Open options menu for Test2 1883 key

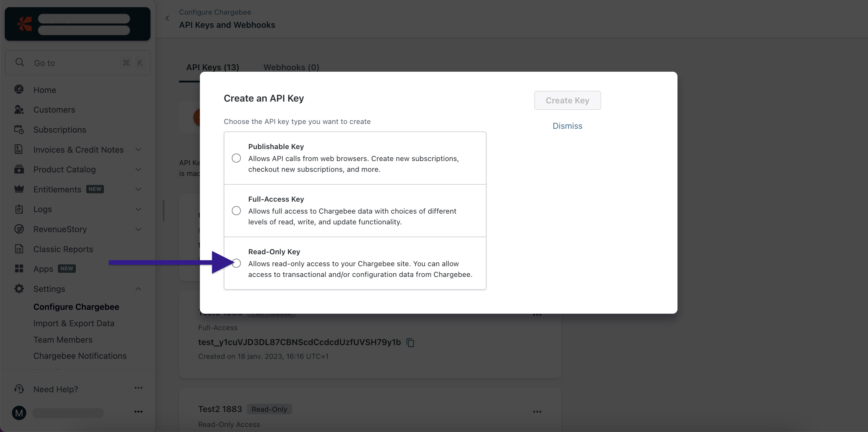[537, 412]
